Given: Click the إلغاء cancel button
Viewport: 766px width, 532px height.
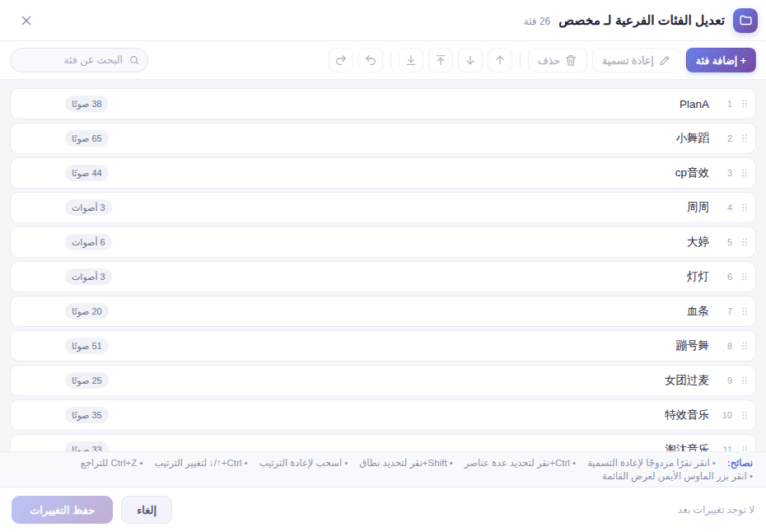Looking at the screenshot, I should pos(147,510).
